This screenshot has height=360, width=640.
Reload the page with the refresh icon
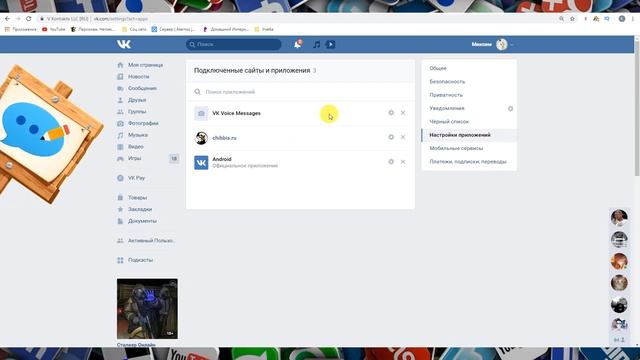point(29,19)
